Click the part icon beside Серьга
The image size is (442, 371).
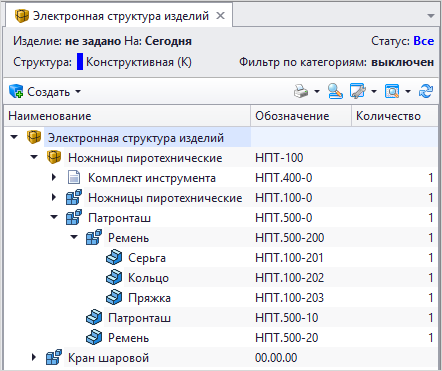click(114, 258)
